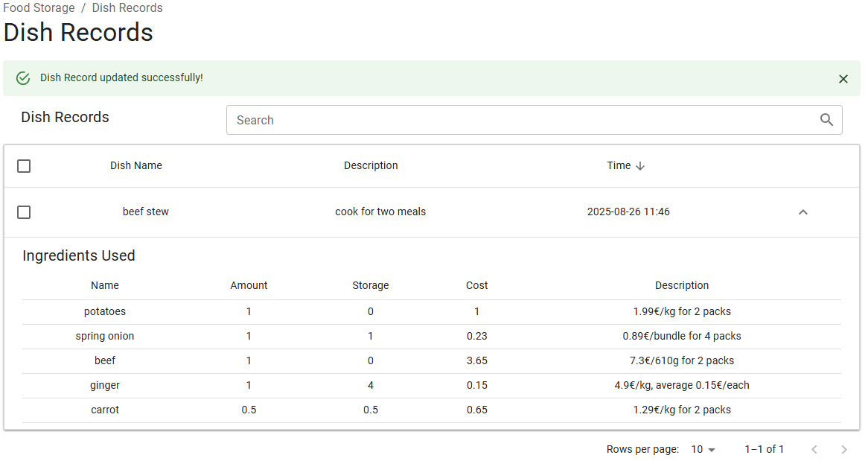Click the carrot ingredient row
Image resolution: width=868 pixels, height=461 pixels.
[x=432, y=410]
